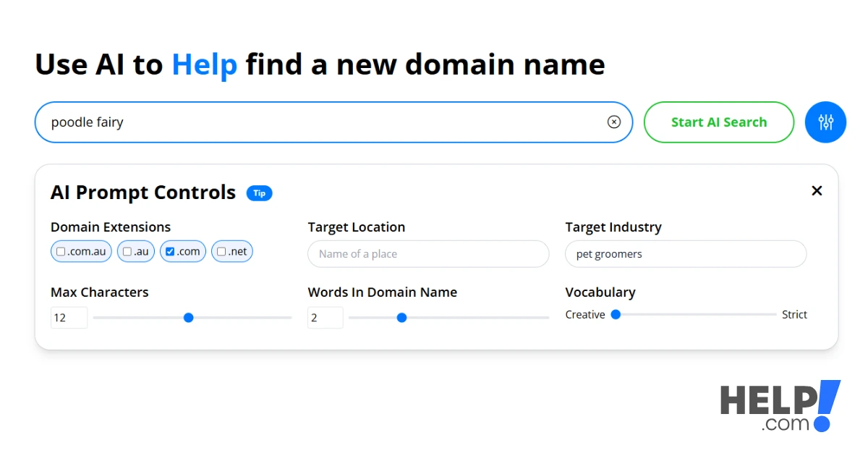Click the Target Location input field
Viewport: 868px width, 456px height.
tap(428, 254)
